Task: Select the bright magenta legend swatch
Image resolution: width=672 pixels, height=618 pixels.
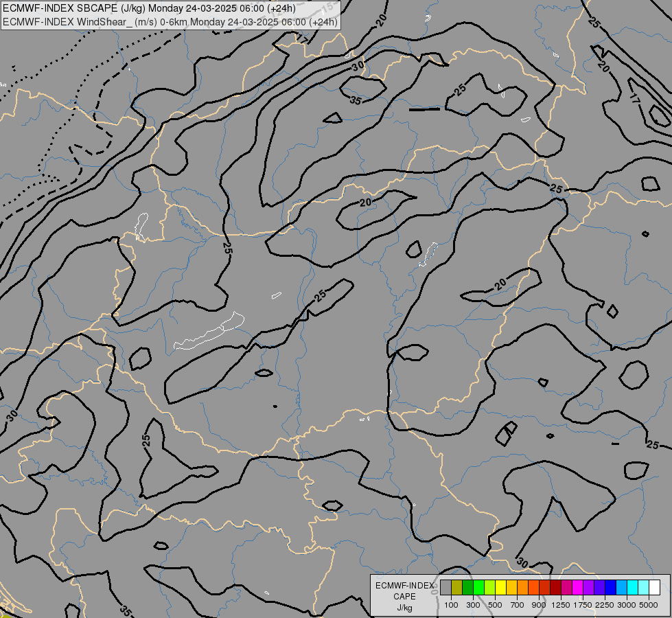Action: [578, 587]
